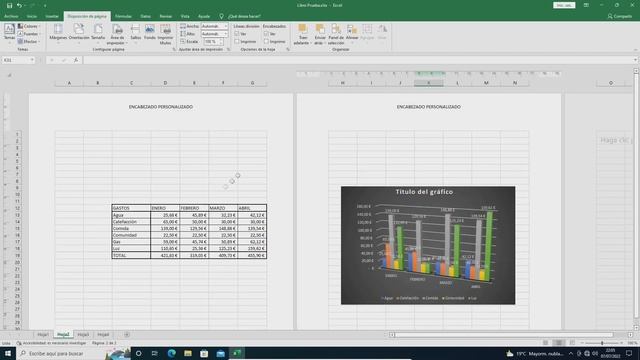Select column K header
This screenshot has height=360, width=640.
click(x=429, y=83)
